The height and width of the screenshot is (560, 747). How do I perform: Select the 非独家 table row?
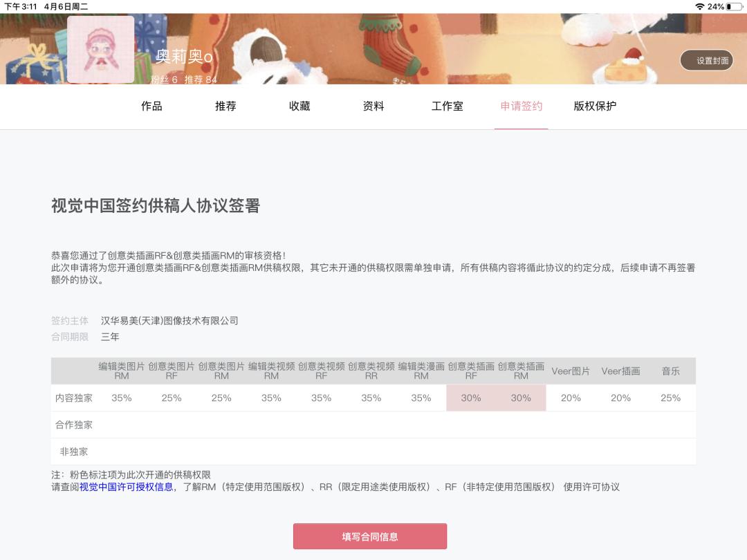[72, 451]
